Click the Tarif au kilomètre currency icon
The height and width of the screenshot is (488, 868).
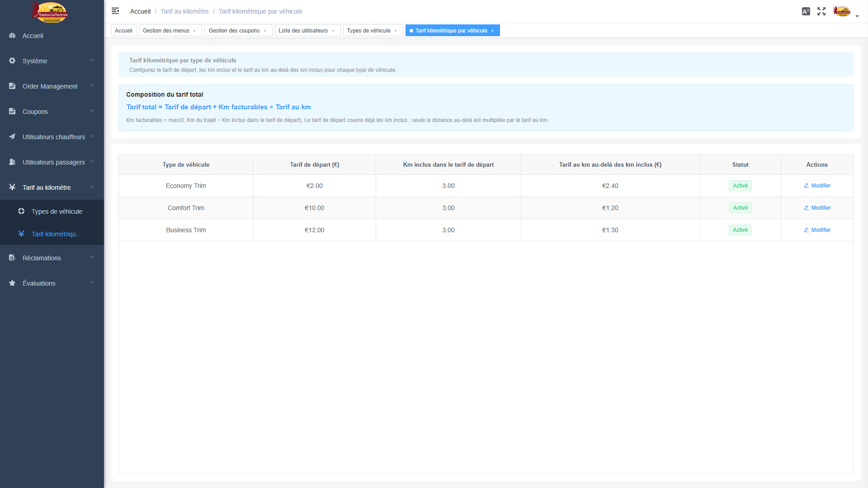(12, 187)
